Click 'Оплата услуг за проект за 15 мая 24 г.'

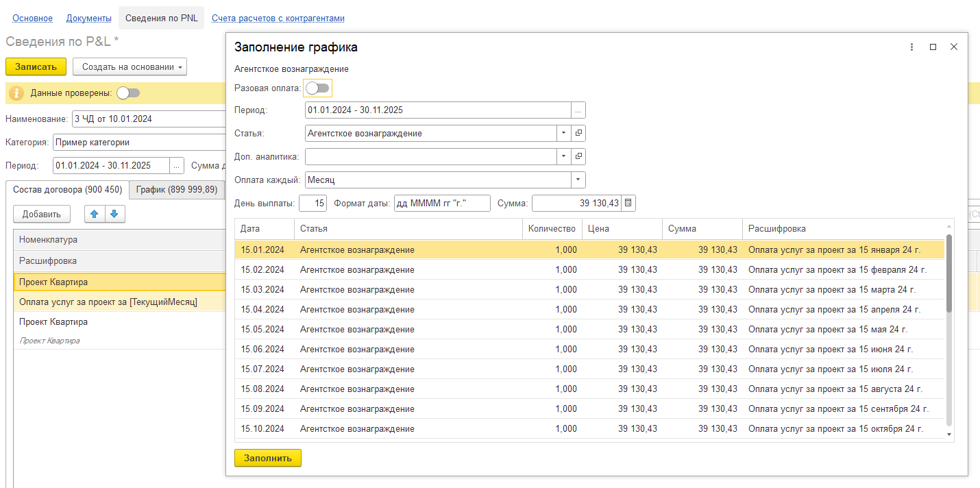pyautogui.click(x=826, y=329)
